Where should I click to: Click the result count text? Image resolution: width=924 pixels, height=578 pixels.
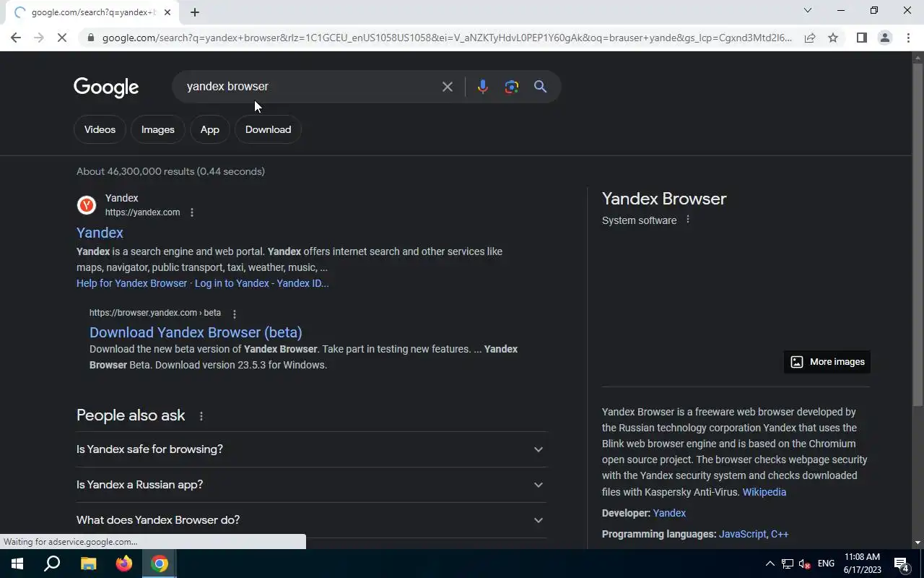[170, 171]
